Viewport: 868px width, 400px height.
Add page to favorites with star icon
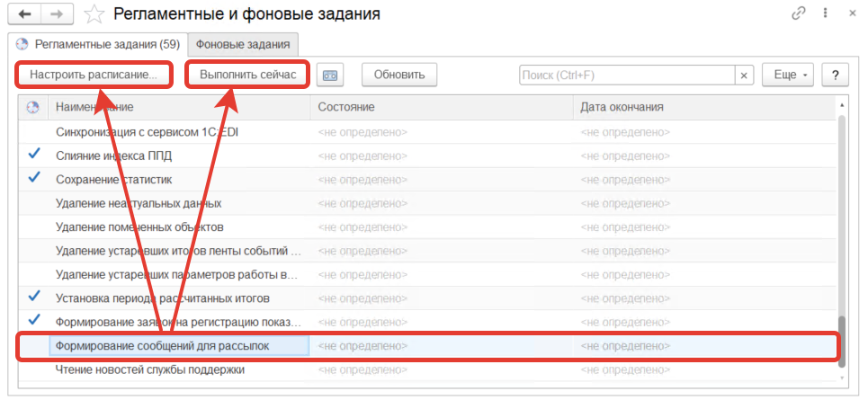click(94, 14)
